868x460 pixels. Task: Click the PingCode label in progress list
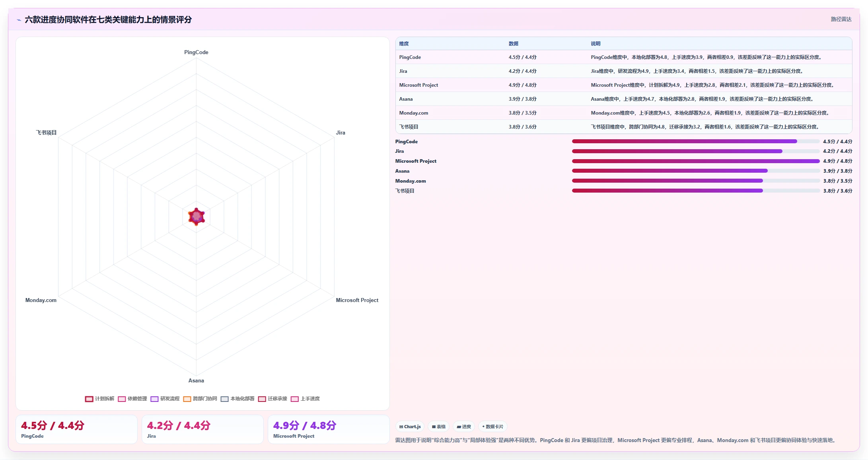click(406, 142)
